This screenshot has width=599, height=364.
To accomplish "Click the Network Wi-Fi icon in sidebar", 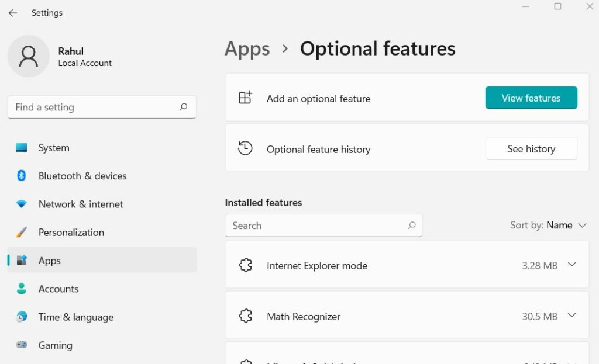I will 22,204.
